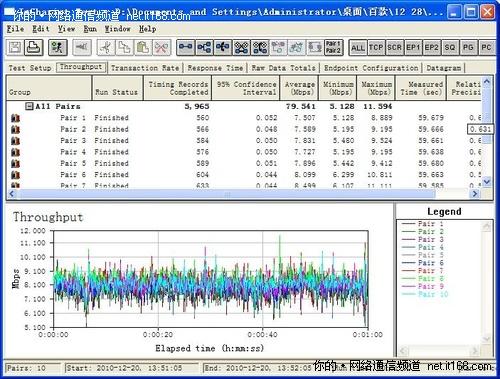
Task: Click the Average (Mbps) column header
Action: 299,88
